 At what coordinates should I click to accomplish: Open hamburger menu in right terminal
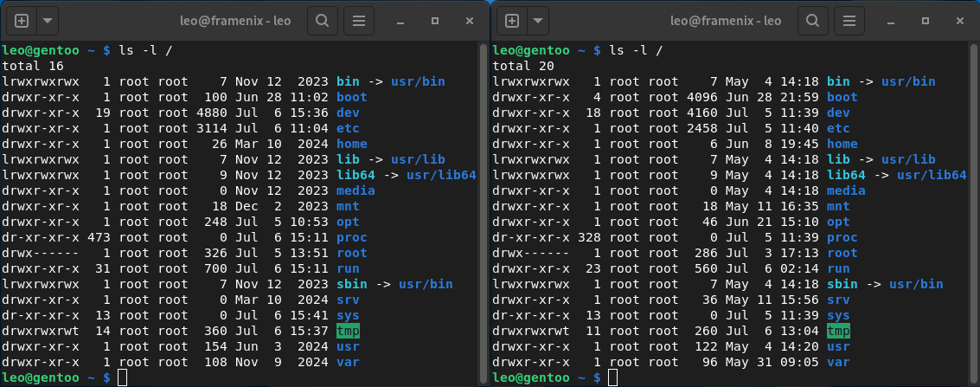click(x=849, y=21)
